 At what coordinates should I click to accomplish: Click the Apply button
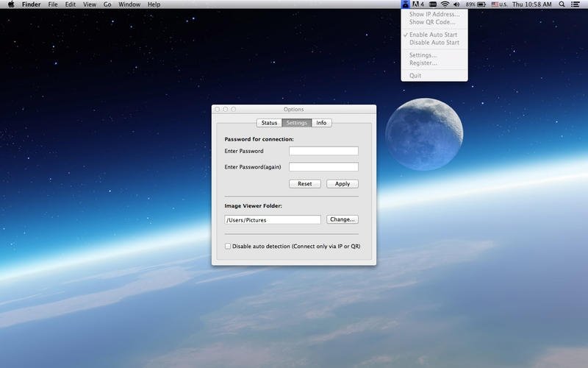tap(343, 183)
